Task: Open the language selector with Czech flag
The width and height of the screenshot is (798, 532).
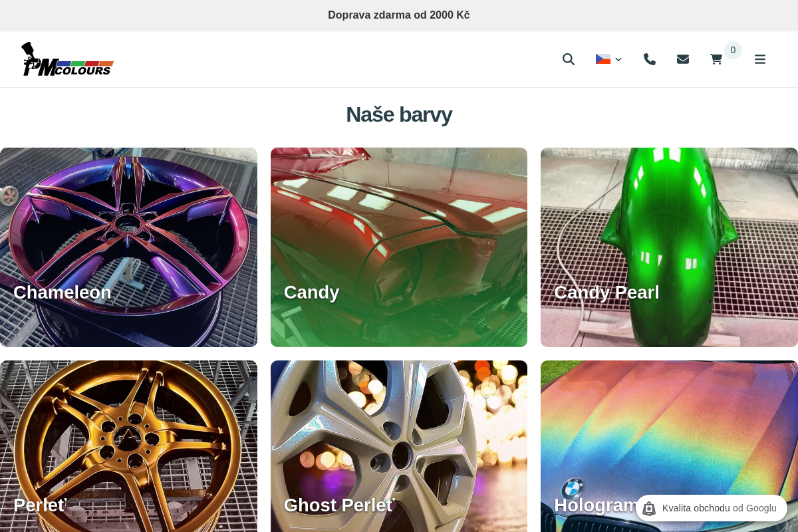Action: (x=608, y=59)
